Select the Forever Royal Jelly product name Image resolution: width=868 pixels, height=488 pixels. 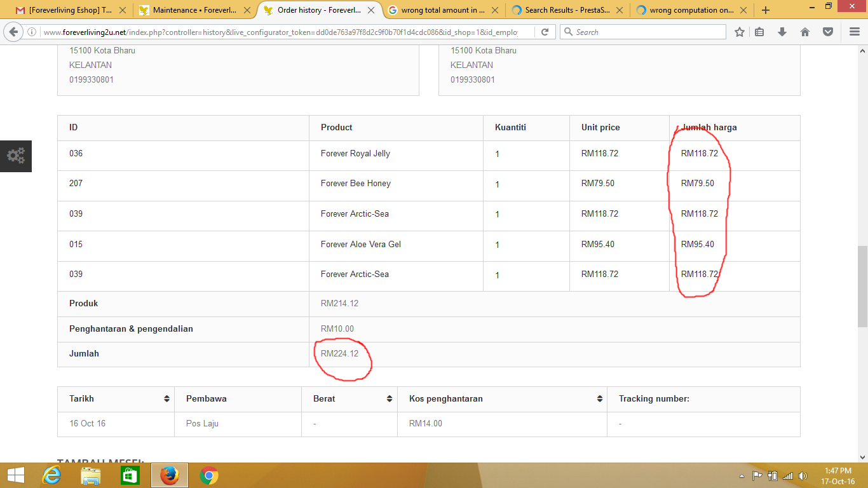355,153
